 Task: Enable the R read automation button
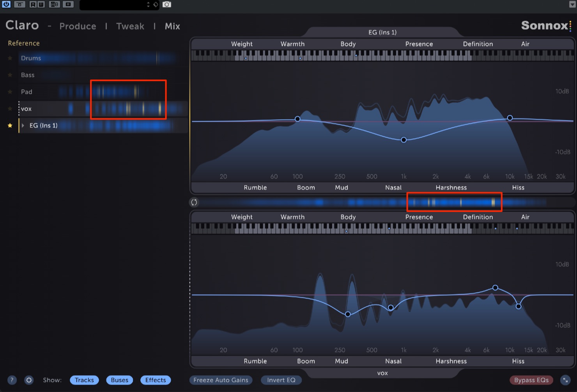coord(33,4)
